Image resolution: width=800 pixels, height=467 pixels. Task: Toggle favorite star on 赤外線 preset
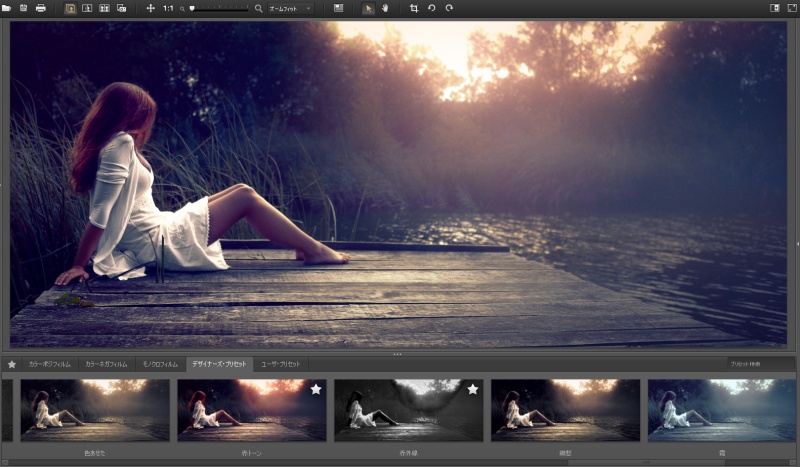point(473,389)
